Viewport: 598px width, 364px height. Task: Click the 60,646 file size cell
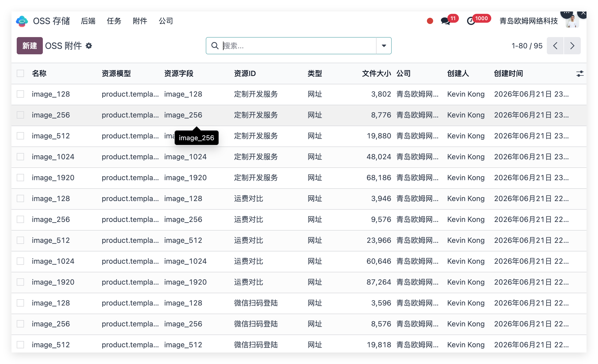click(379, 261)
